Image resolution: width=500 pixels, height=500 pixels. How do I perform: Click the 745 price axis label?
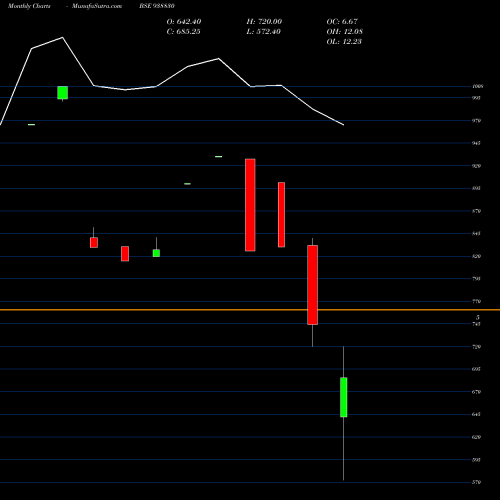tap(477, 324)
